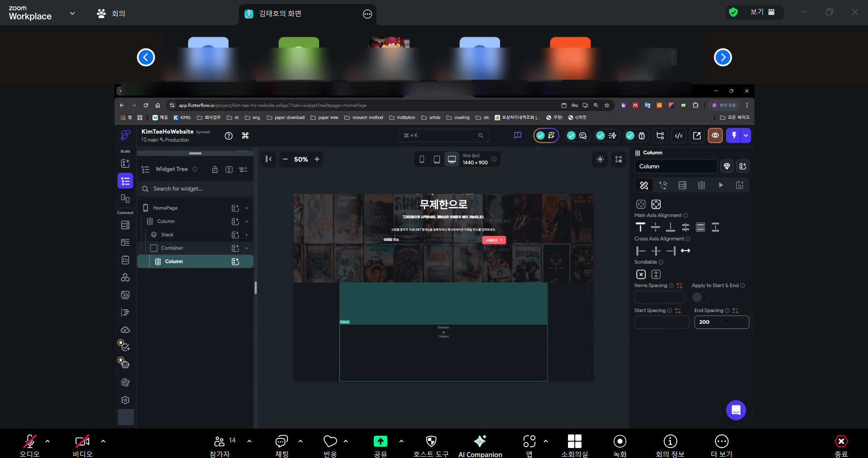Viewport: 868px width, 458px height.
Task: Set Scrollable to off with the X option
Action: 641,274
